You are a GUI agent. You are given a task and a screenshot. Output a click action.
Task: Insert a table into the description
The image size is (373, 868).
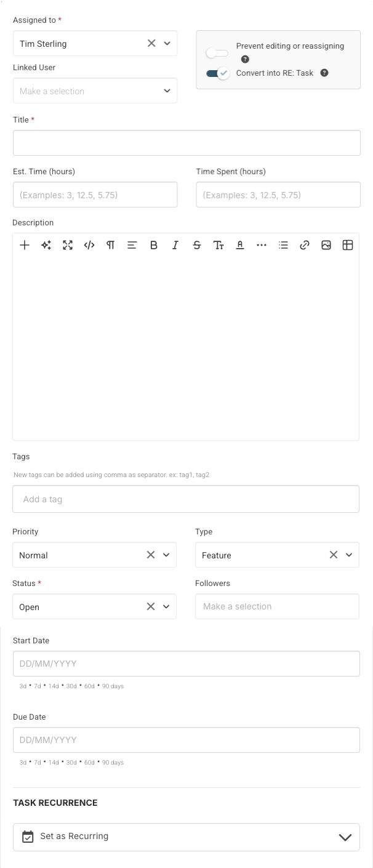pyautogui.click(x=348, y=245)
